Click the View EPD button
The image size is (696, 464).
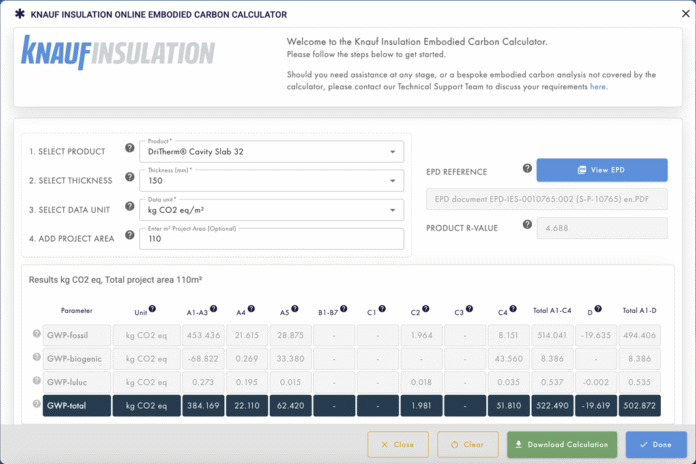click(602, 170)
